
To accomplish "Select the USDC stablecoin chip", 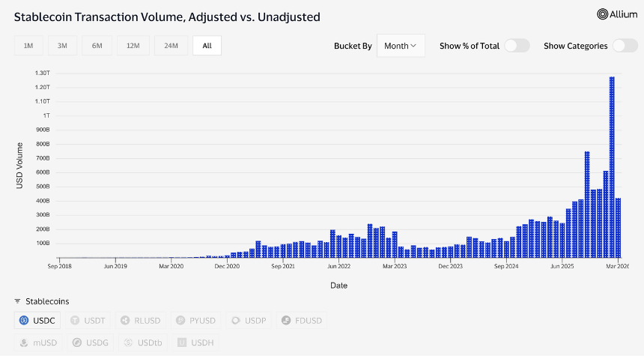I will (39, 320).
